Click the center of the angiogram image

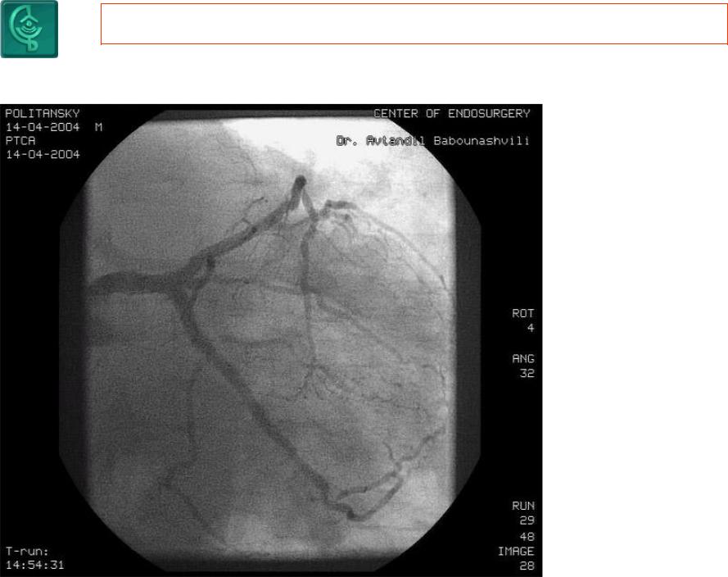[270, 340]
